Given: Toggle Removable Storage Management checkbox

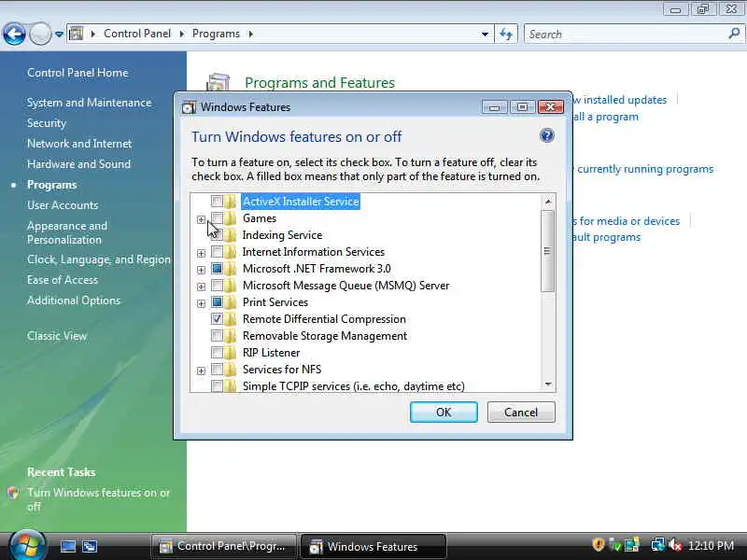Looking at the screenshot, I should coord(217,336).
